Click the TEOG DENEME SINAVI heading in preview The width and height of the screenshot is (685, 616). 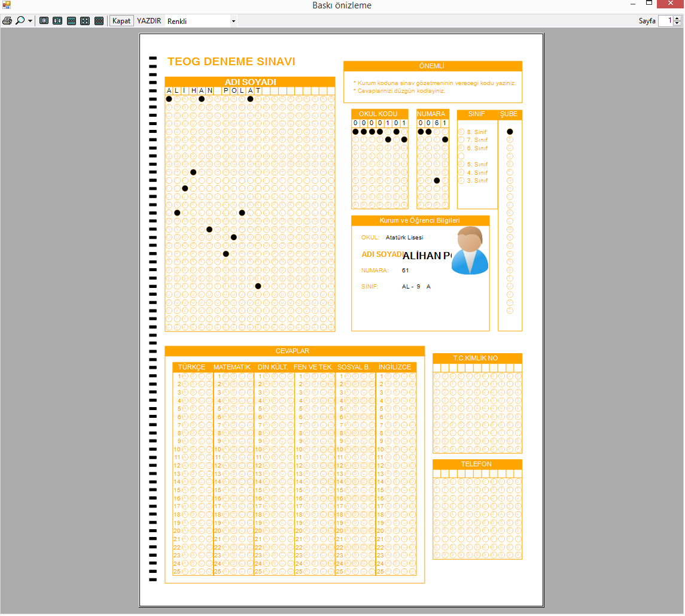[x=231, y=62]
